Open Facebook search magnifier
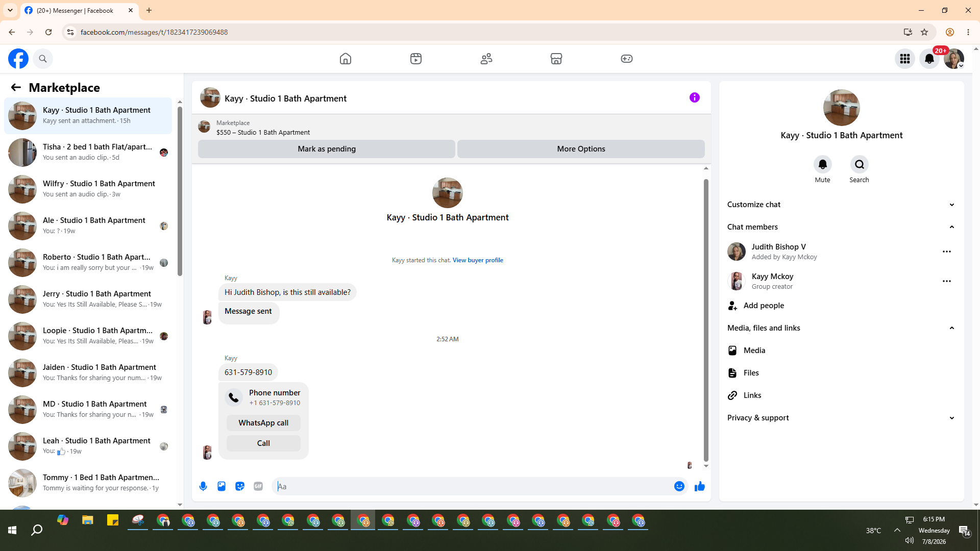This screenshot has height=551, width=980. [x=43, y=59]
